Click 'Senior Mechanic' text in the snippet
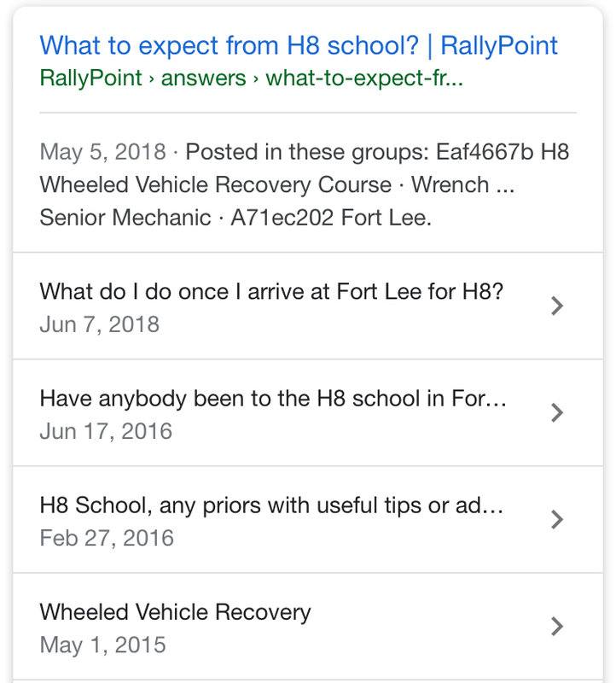616x683 pixels. point(125,218)
